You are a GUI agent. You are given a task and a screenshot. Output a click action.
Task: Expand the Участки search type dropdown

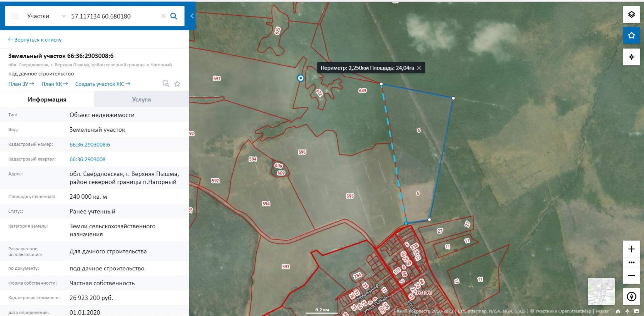46,16
